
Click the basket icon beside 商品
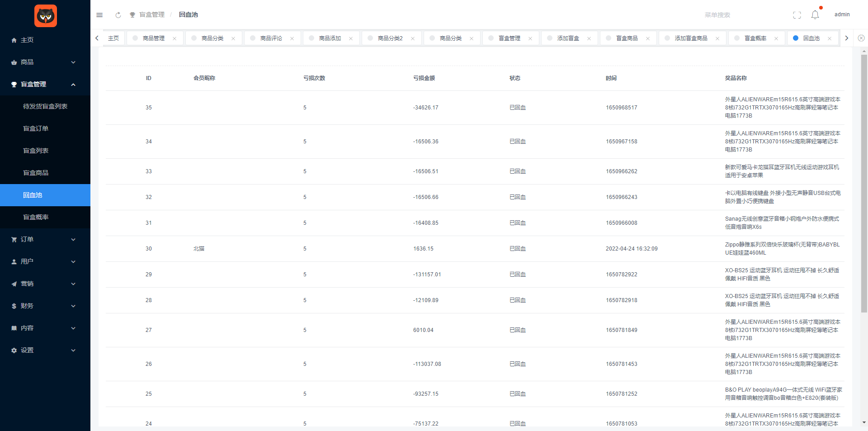(x=14, y=62)
